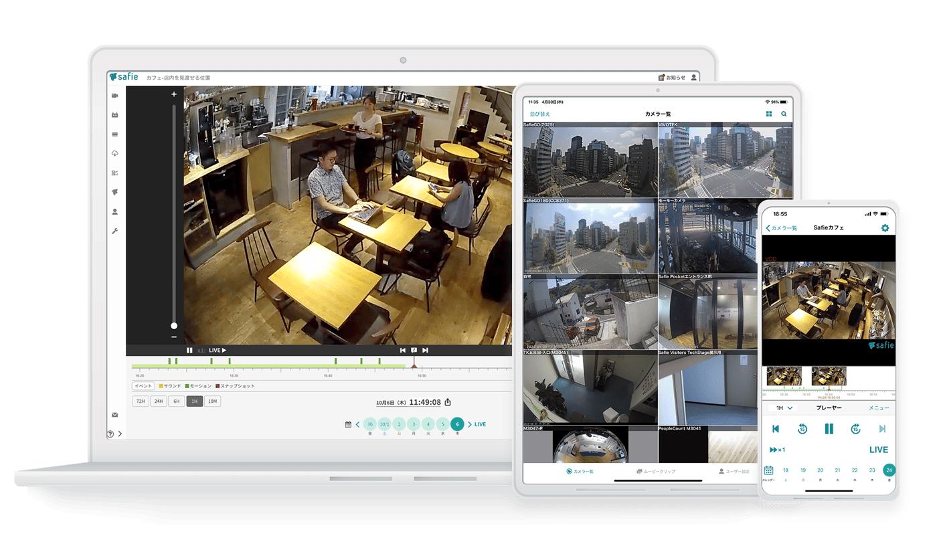Select the 6H timeline range
This screenshot has height=560, width=937.
[177, 401]
